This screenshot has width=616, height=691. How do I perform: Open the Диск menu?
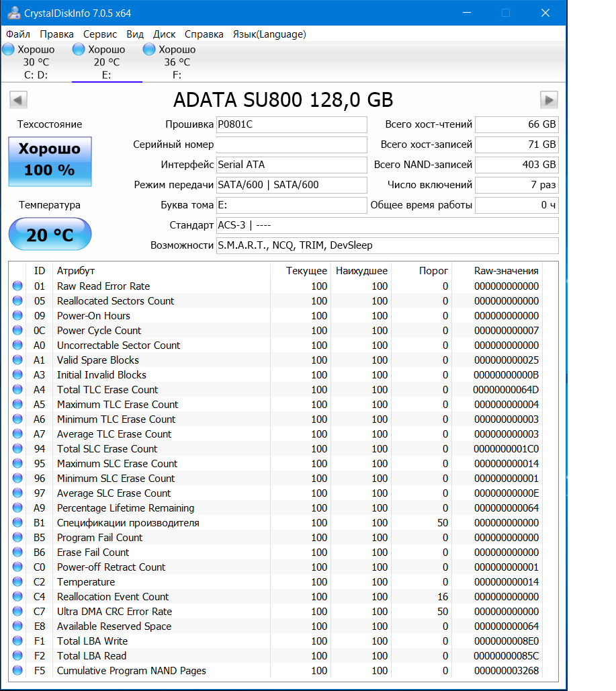[x=164, y=34]
